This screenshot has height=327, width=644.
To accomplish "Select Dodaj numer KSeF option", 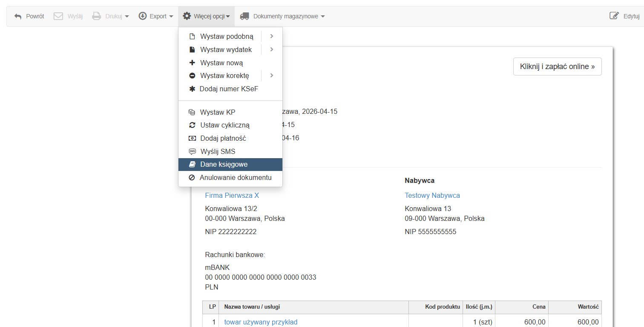I will coord(229,89).
